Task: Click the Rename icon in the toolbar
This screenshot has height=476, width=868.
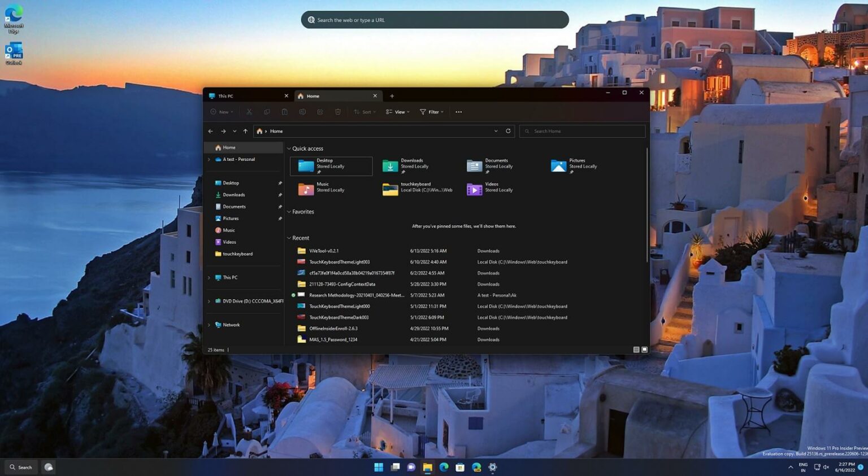Action: pyautogui.click(x=302, y=111)
